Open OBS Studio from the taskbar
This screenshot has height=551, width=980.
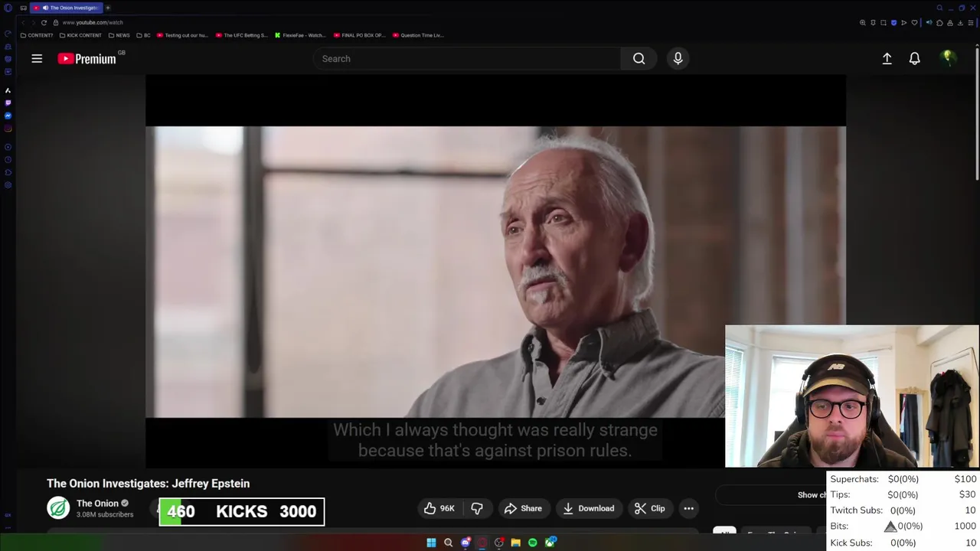(x=499, y=543)
